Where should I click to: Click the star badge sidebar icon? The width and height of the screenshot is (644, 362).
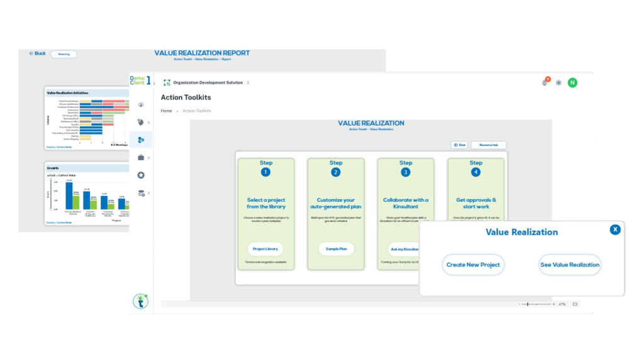141,175
